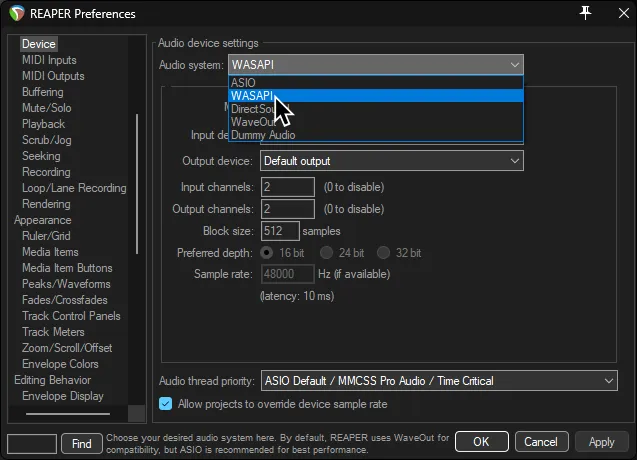Click the Cancel button
Viewport: 637px width, 460px height.
[541, 442]
